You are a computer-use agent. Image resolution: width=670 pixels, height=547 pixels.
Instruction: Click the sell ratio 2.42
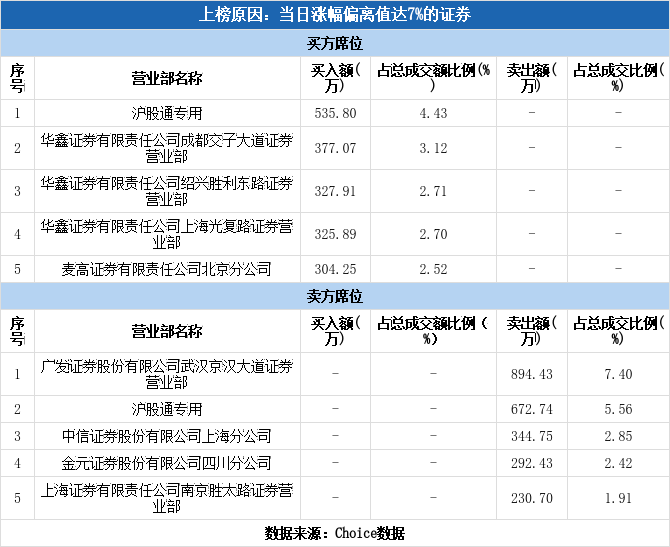[618, 463]
